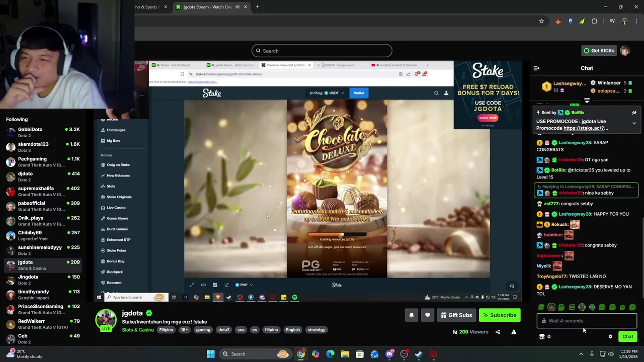Open user profile avatar menu
644x362 pixels.
625,51
